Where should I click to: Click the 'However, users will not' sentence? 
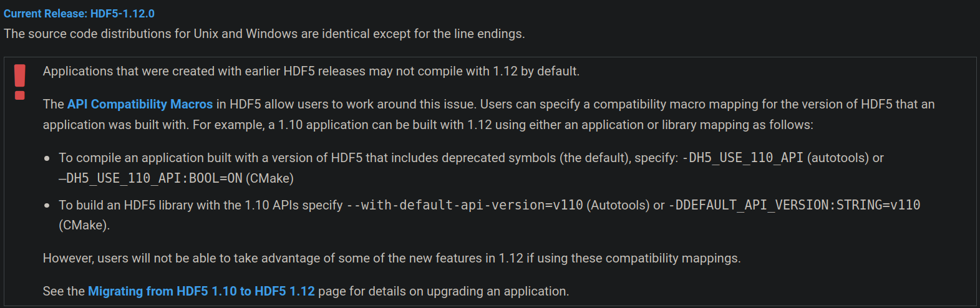click(x=392, y=258)
